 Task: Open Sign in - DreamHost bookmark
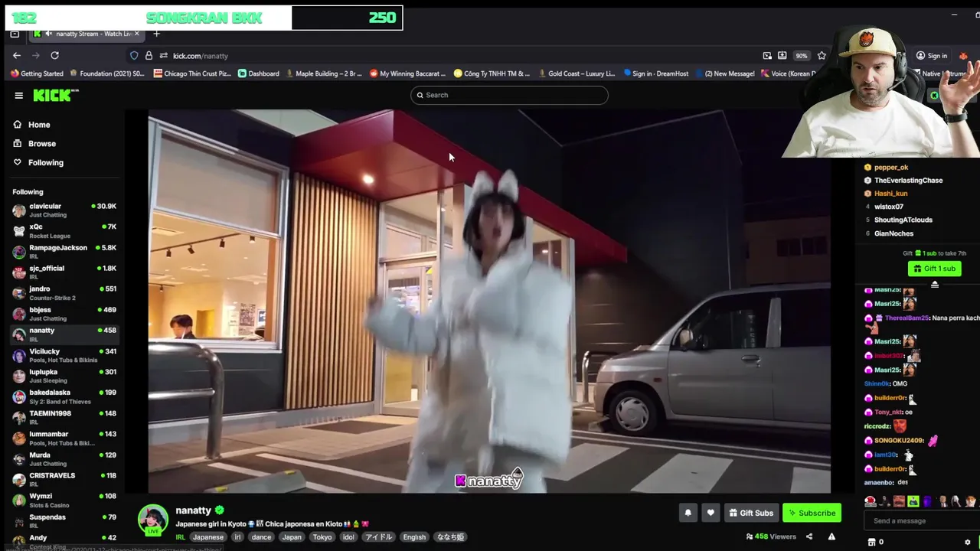pyautogui.click(x=656, y=73)
